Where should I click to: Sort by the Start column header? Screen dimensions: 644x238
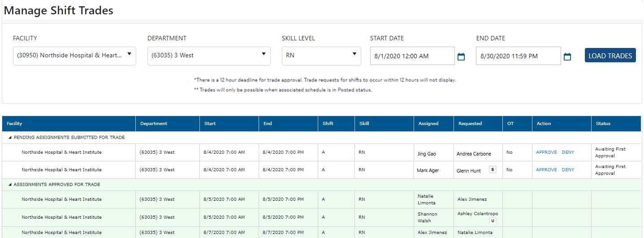pyautogui.click(x=210, y=124)
